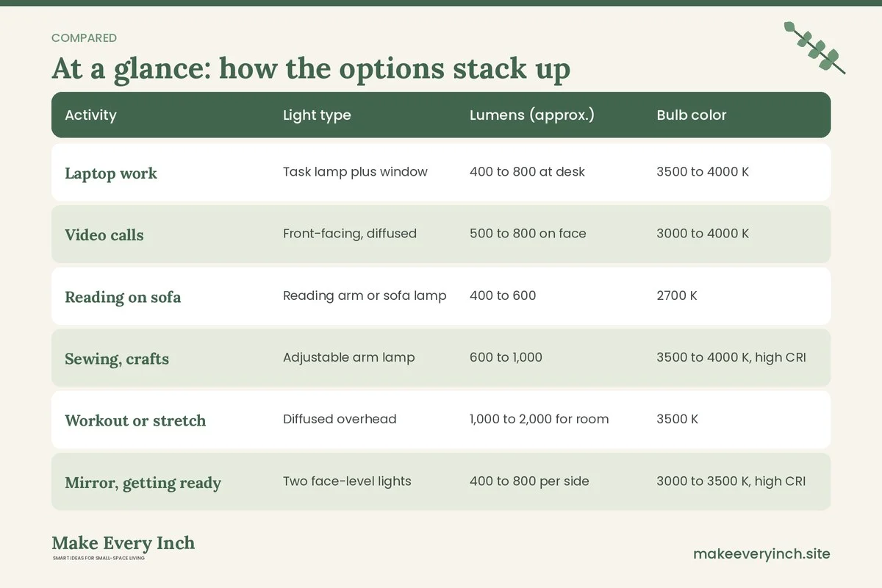Click the "Lumens (approx.)" column header
882x588 pixels.
[x=532, y=115]
